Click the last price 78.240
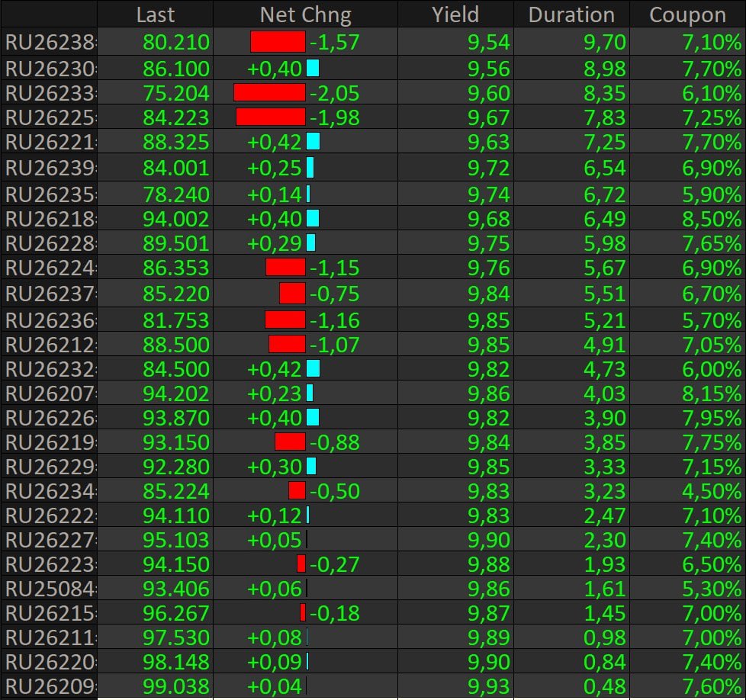The width and height of the screenshot is (746, 700). point(176,194)
